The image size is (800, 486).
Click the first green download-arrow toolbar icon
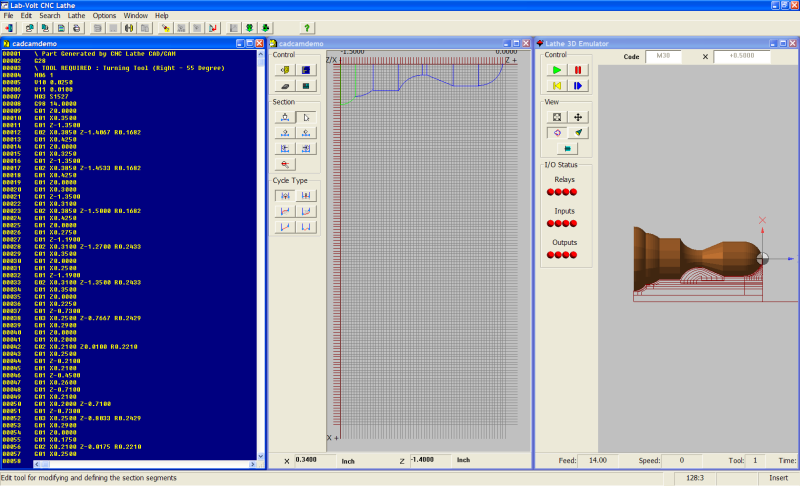coord(249,28)
